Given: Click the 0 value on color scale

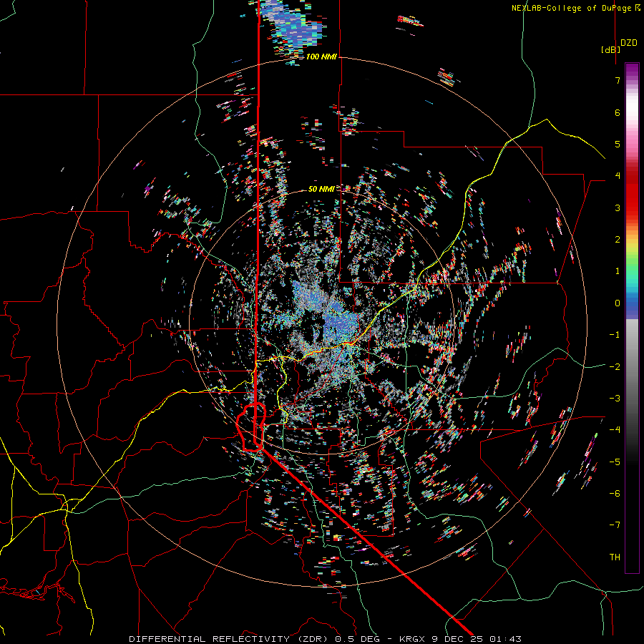Looking at the screenshot, I should [x=618, y=303].
